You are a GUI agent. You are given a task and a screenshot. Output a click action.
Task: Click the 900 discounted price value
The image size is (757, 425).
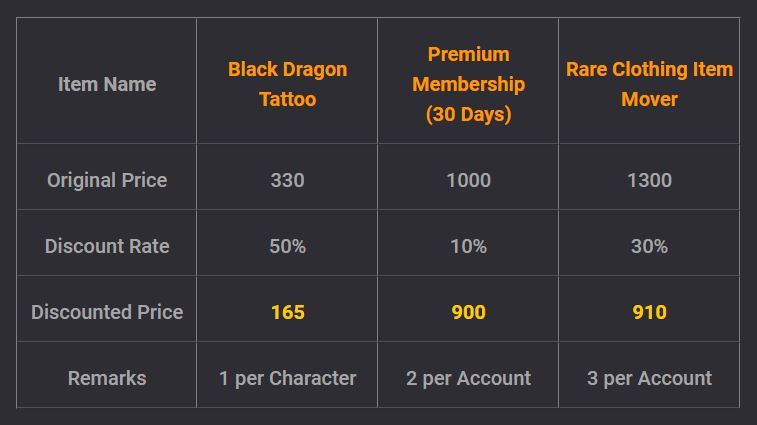[x=468, y=312]
